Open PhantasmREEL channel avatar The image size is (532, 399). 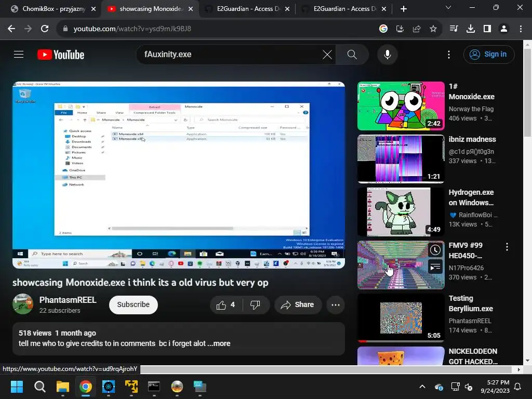click(x=23, y=304)
